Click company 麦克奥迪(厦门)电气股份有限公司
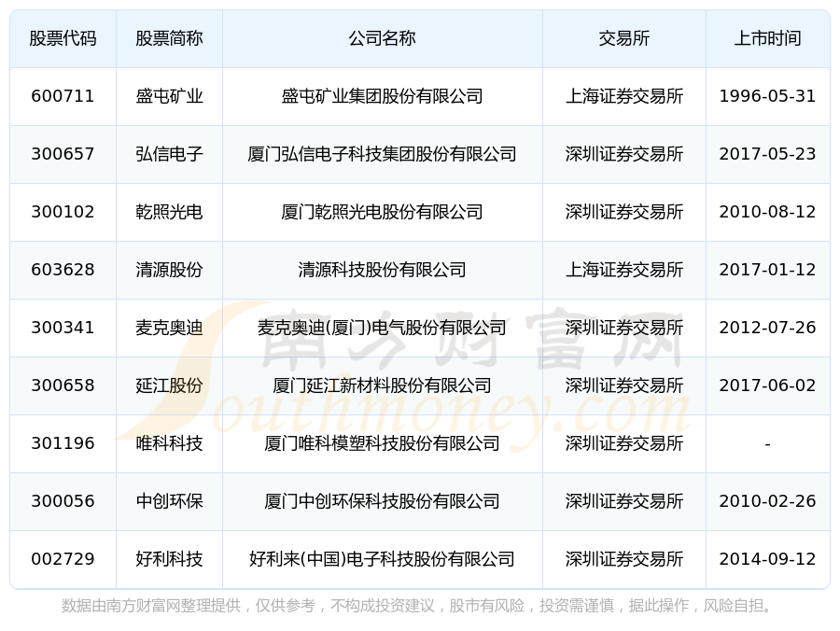The width and height of the screenshot is (840, 631). (383, 328)
